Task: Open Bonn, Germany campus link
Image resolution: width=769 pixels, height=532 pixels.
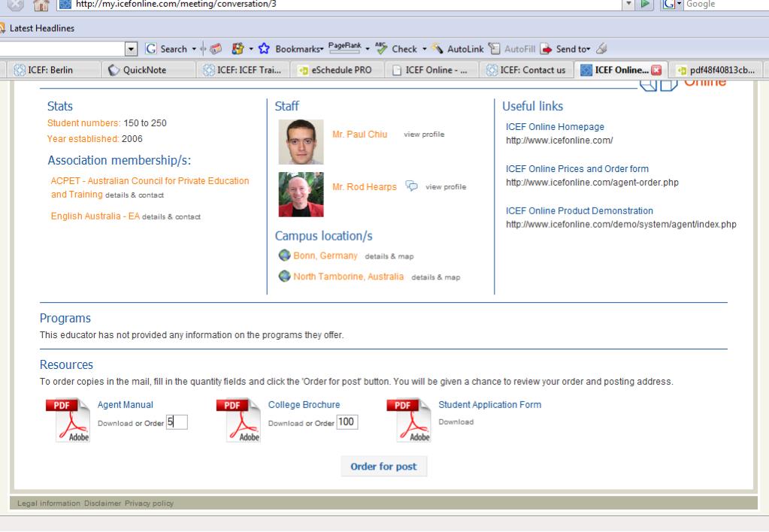Action: click(x=325, y=256)
